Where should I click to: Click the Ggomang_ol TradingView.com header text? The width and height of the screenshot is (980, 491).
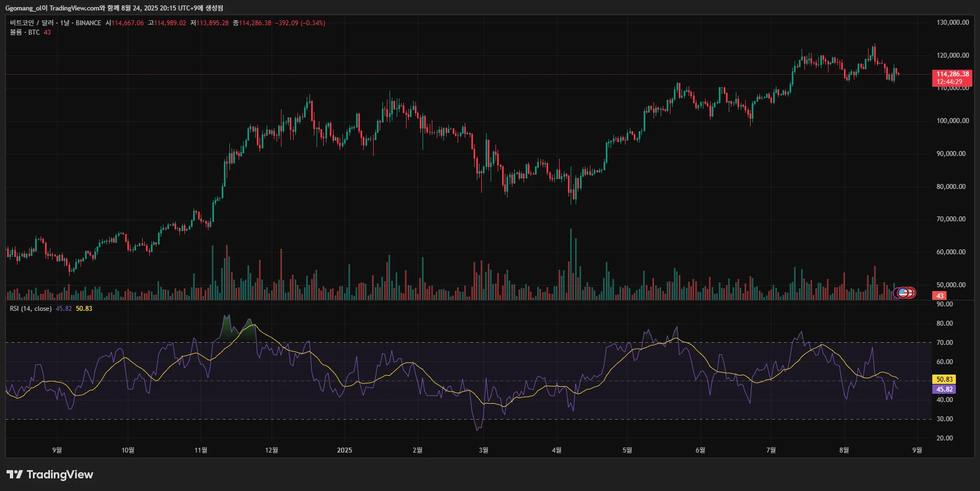pyautogui.click(x=114, y=8)
